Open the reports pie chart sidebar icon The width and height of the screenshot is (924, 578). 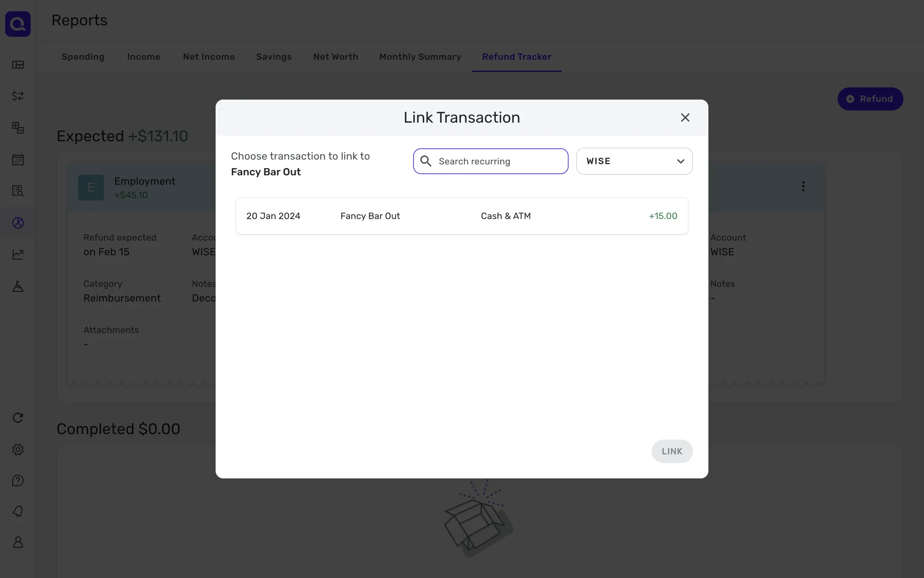18,223
